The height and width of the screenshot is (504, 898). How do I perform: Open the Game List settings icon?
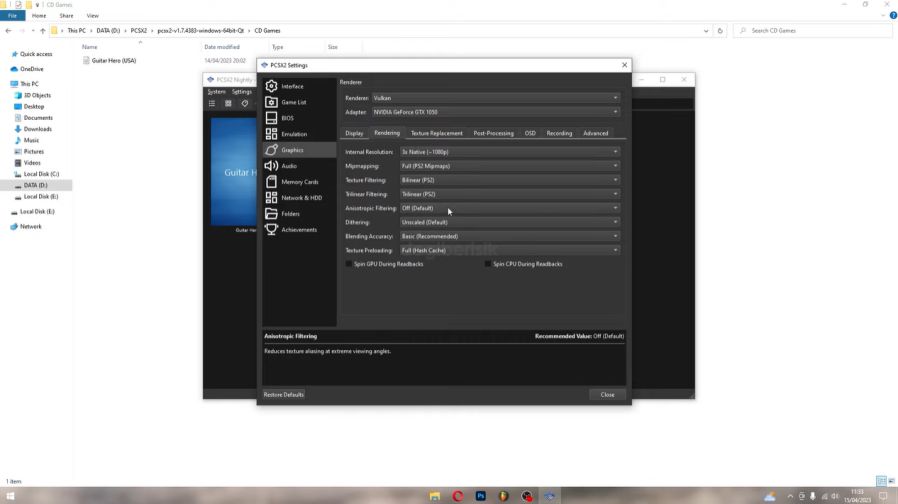(271, 102)
